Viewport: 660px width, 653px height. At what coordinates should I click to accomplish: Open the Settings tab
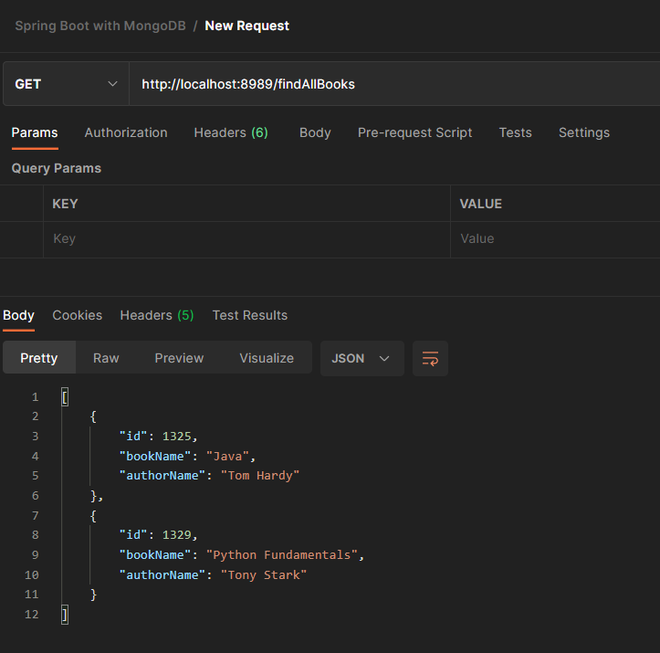click(x=584, y=132)
